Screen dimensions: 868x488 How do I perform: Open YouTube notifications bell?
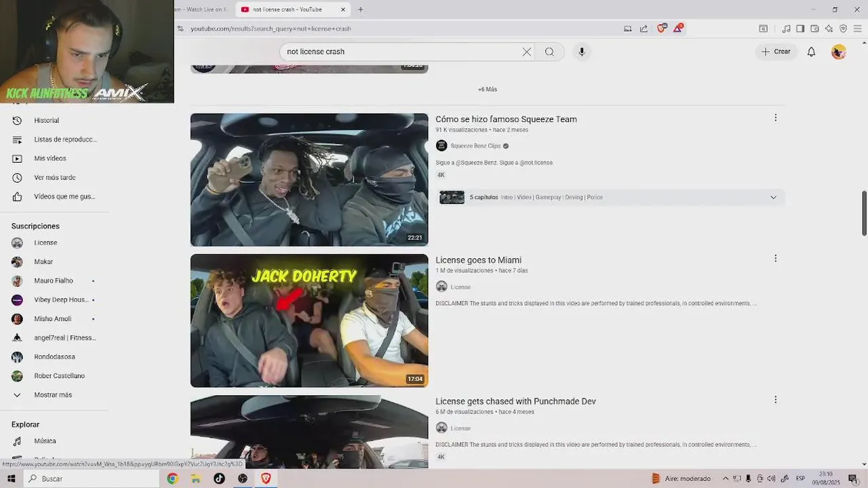point(811,52)
